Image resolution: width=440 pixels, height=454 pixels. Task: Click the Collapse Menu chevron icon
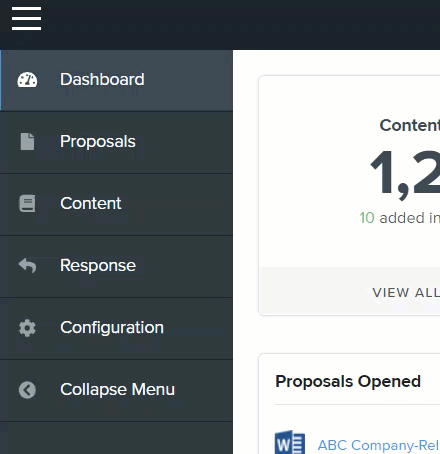pos(27,390)
